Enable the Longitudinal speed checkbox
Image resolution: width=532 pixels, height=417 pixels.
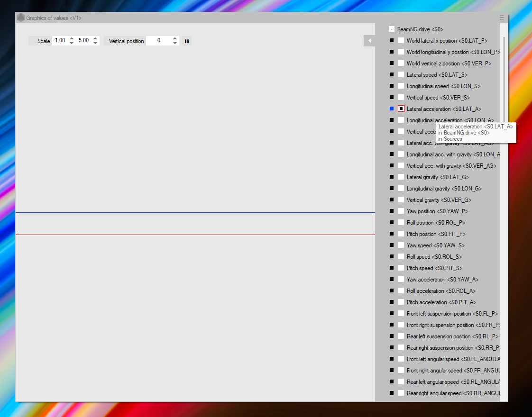[401, 86]
